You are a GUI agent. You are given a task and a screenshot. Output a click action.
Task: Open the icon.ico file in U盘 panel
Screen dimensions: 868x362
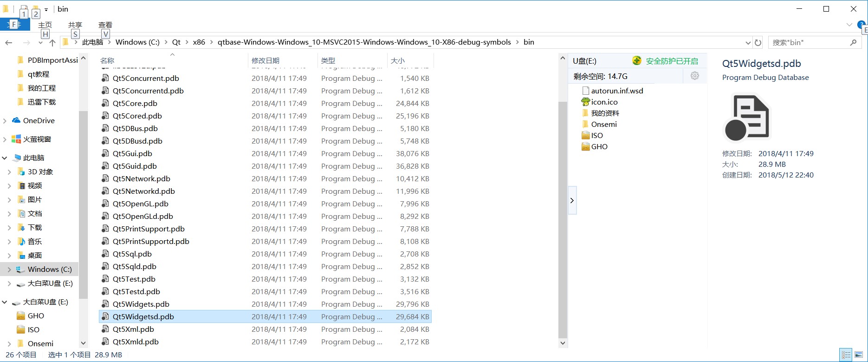pyautogui.click(x=599, y=102)
